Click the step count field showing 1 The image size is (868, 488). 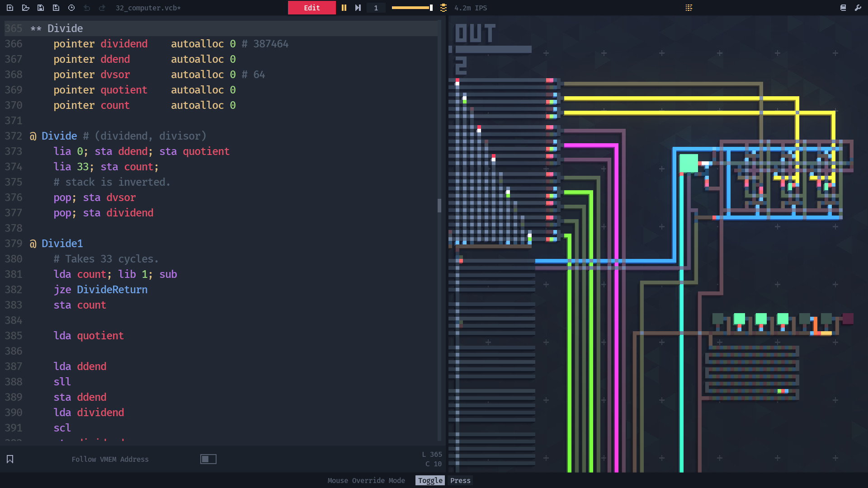tap(376, 8)
